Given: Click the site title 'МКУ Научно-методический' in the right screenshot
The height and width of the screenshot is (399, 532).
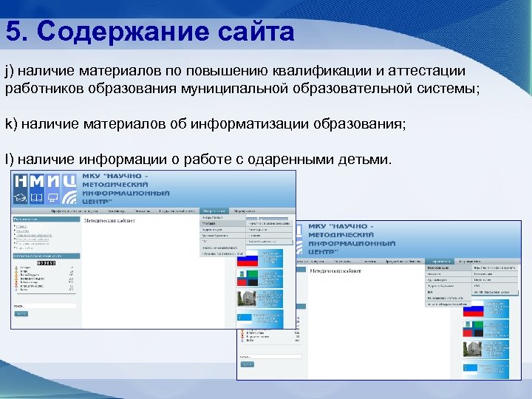Looking at the screenshot, I should 352,239.
